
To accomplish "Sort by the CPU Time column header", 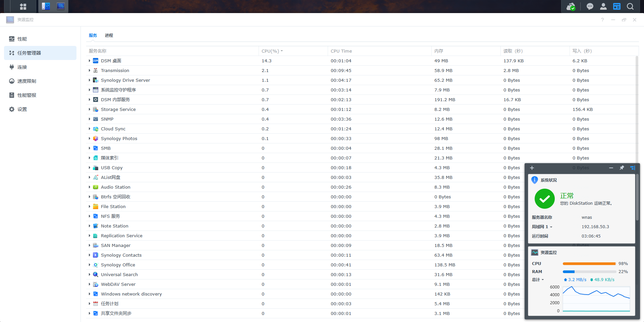I will [341, 51].
